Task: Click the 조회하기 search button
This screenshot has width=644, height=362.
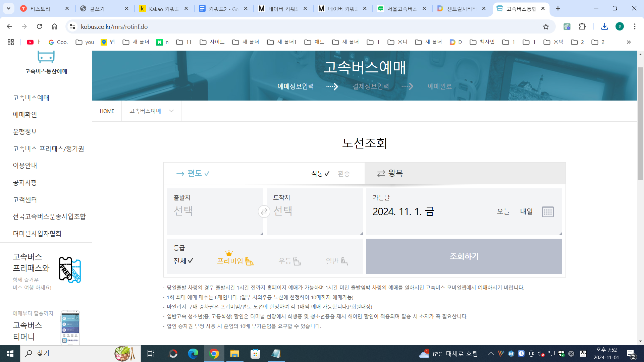Action: point(464,256)
